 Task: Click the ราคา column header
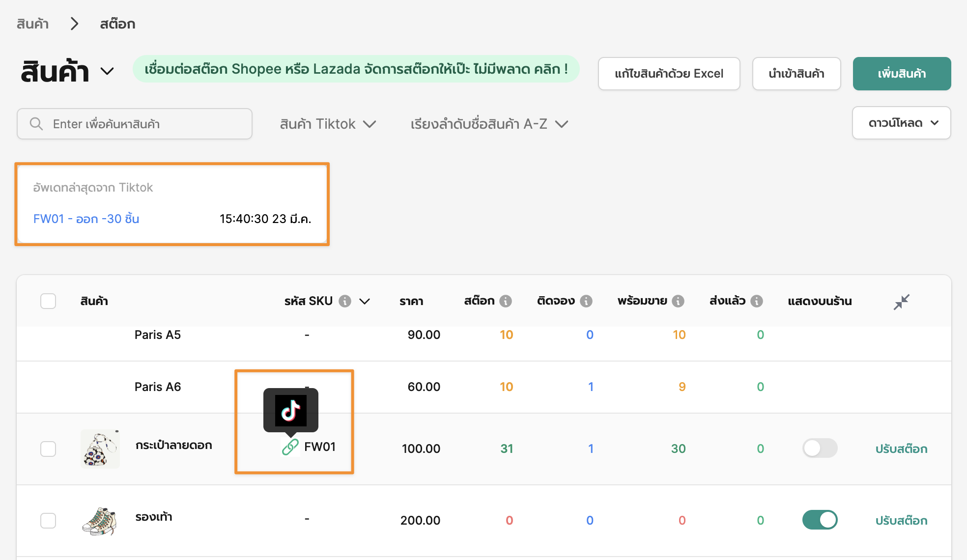click(411, 301)
